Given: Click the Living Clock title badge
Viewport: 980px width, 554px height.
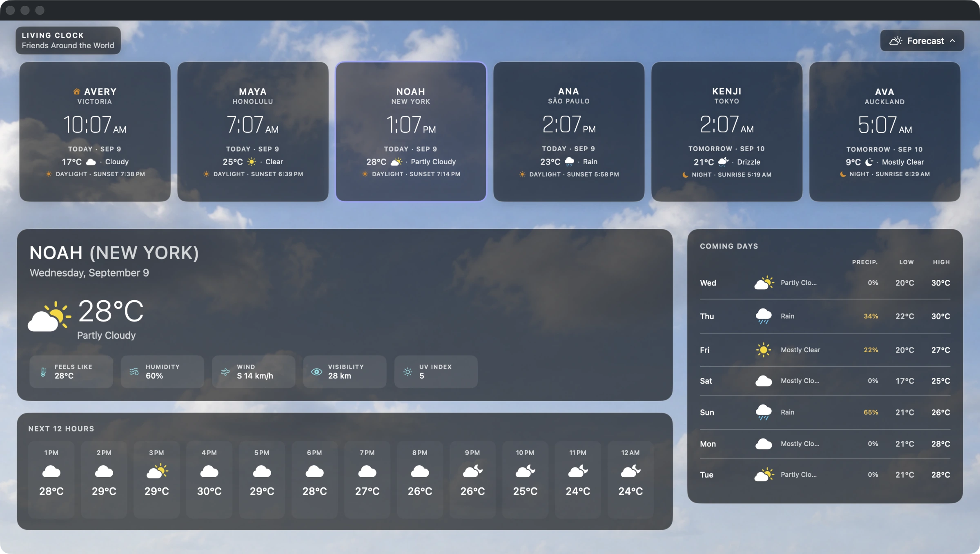Looking at the screenshot, I should point(68,40).
